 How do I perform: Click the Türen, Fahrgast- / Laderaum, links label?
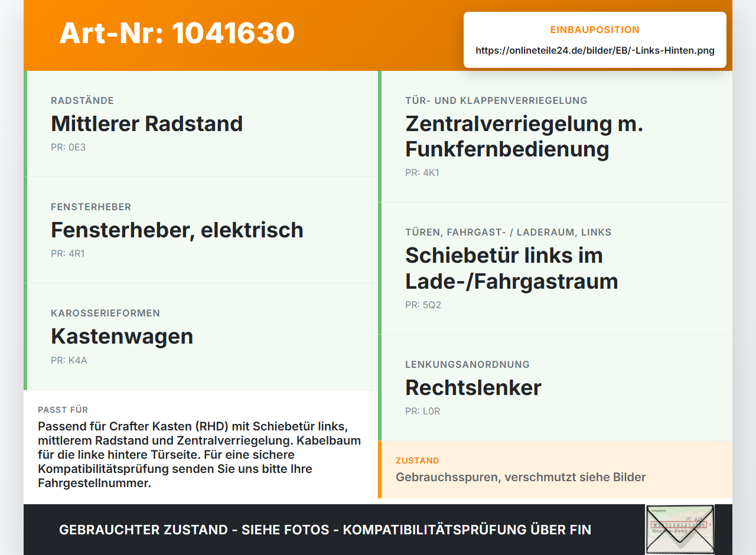click(509, 232)
